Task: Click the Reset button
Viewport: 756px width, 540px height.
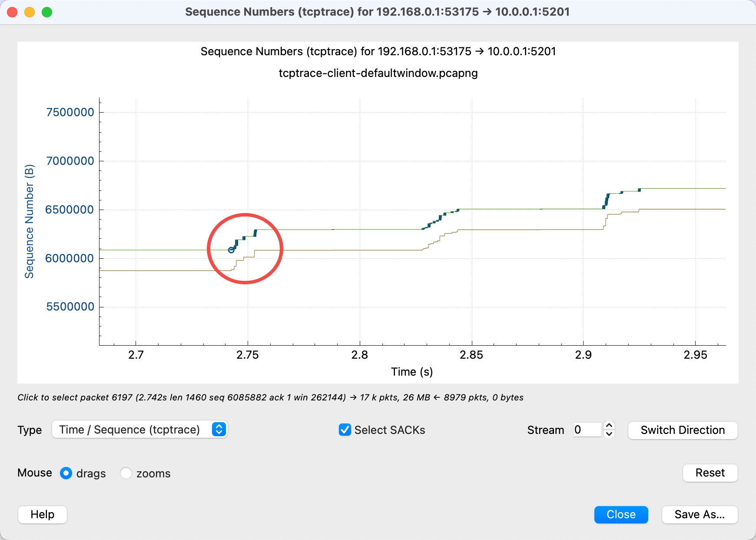Action: point(710,473)
